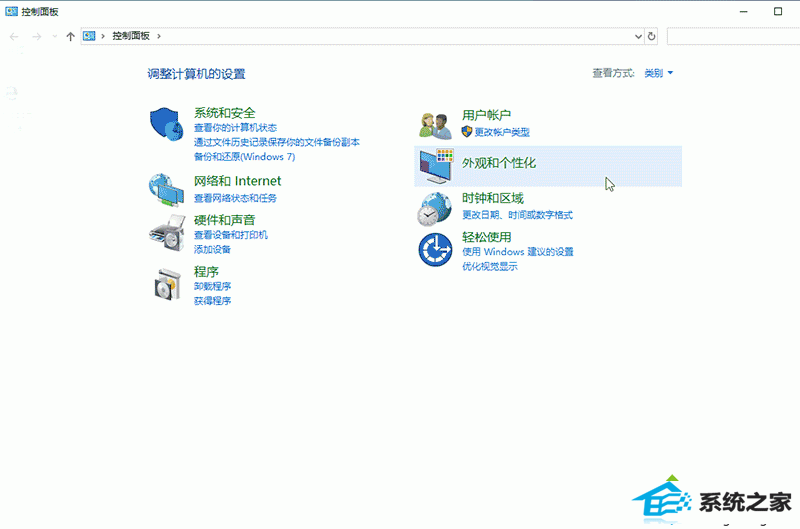
Task: Click the Control Panel icon in the address bar
Action: click(x=89, y=36)
